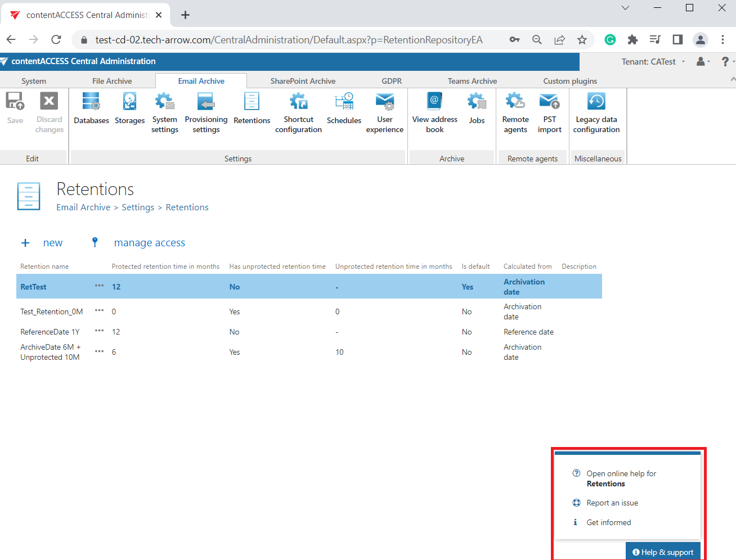Open the ReferenceDate 1Y row options menu

[99, 331]
